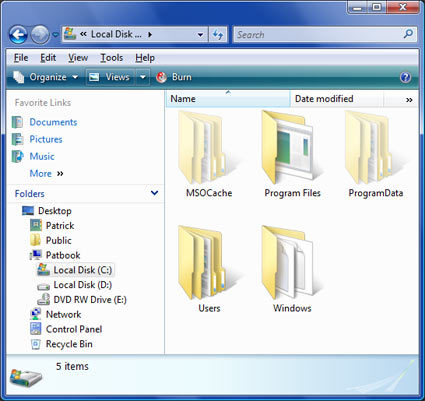Open the File menu
Screen dimensions: 425x401
21,58
